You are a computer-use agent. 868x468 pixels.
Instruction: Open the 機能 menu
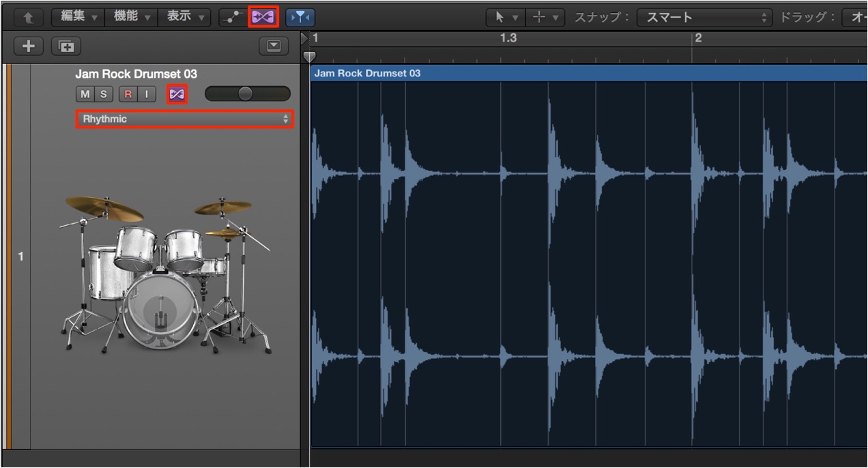click(131, 16)
